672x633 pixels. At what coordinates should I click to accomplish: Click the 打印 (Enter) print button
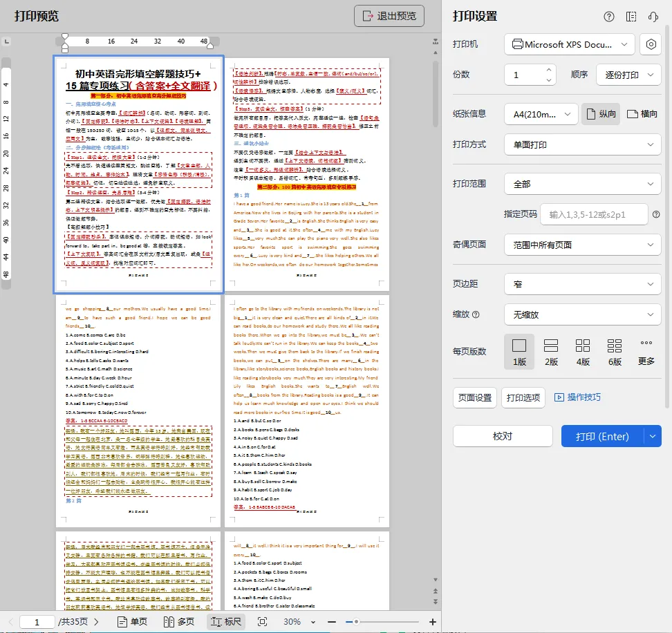(602, 437)
